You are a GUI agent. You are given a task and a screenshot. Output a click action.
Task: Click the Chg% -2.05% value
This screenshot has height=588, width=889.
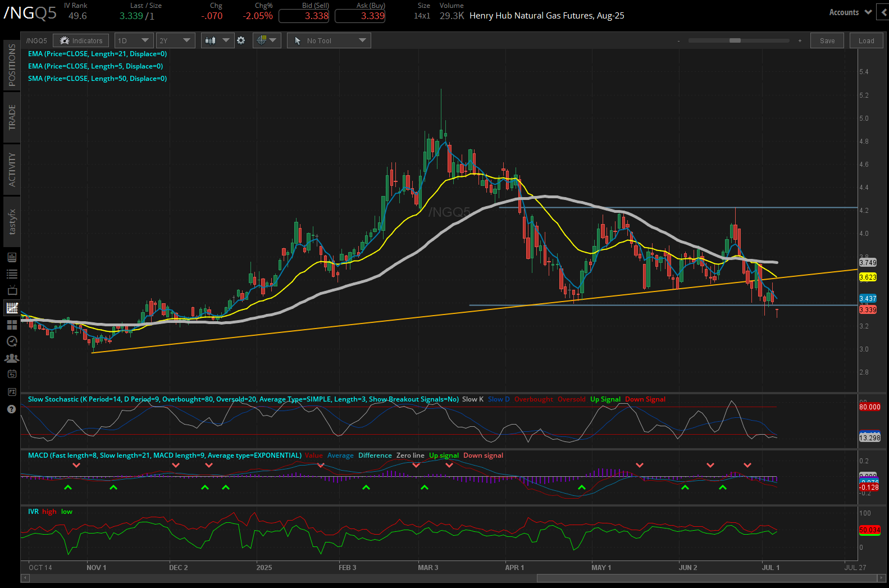258,16
